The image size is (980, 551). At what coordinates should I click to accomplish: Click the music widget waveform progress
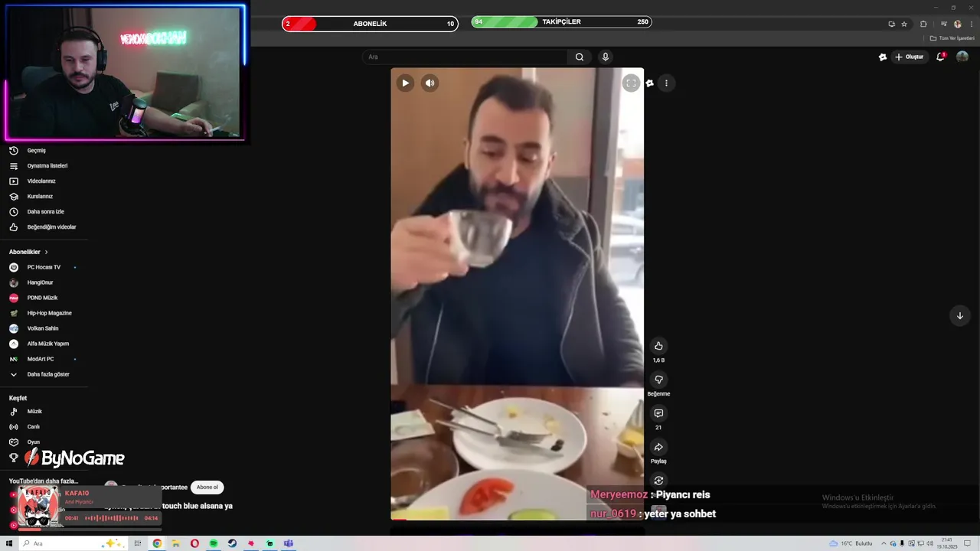(x=111, y=518)
